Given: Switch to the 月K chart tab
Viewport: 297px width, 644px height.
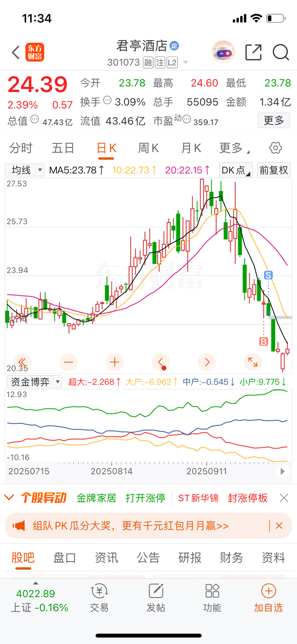Looking at the screenshot, I should pos(191,148).
